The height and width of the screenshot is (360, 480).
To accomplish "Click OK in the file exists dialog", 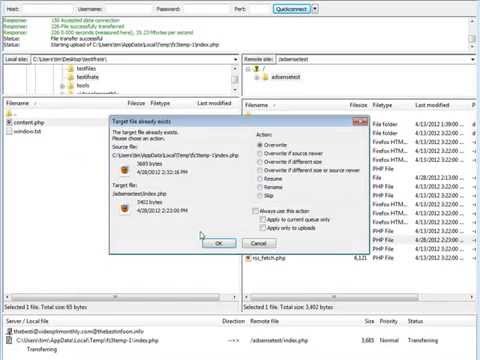I will (x=219, y=243).
